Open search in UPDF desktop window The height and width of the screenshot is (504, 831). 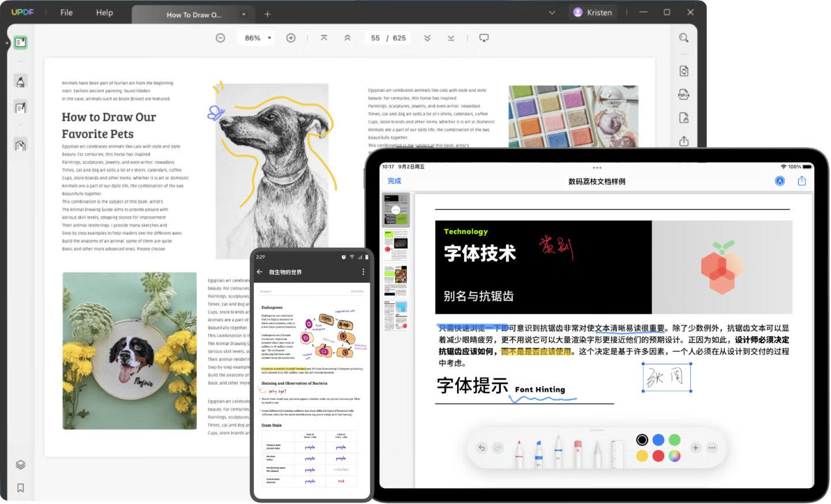pos(684,38)
